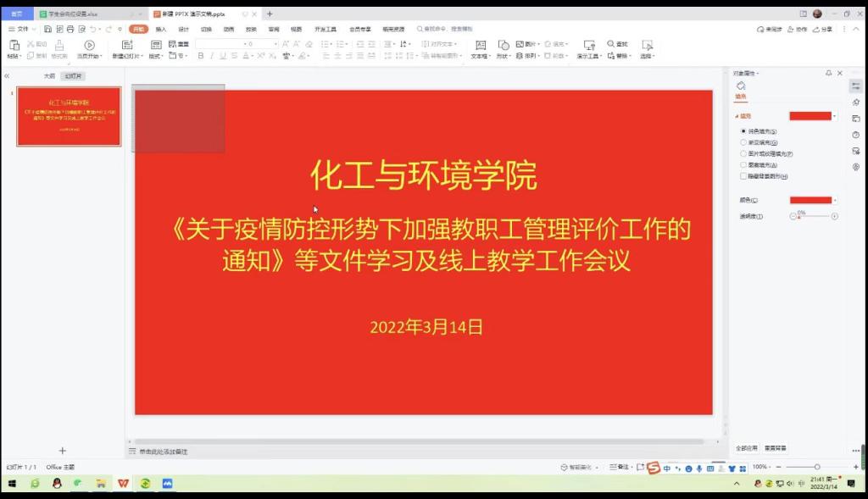
Task: Click the 重置背景 (Reset Background) button
Action: [776, 447]
